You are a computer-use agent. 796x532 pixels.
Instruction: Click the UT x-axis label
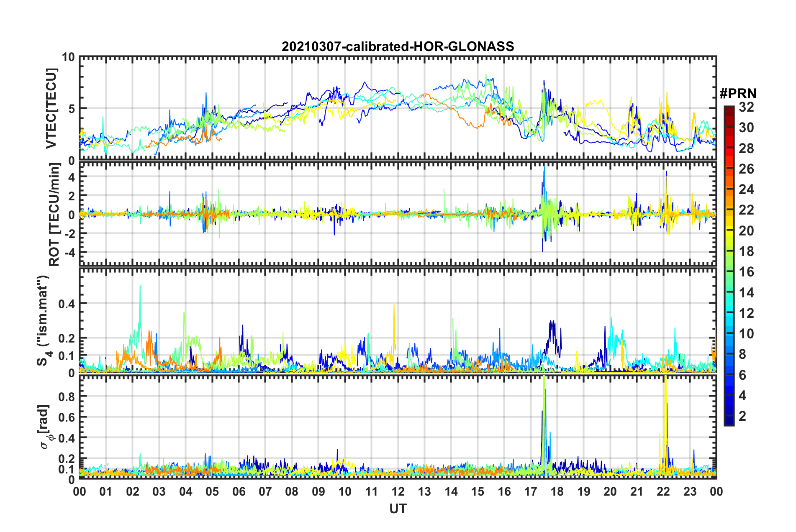coord(398,509)
